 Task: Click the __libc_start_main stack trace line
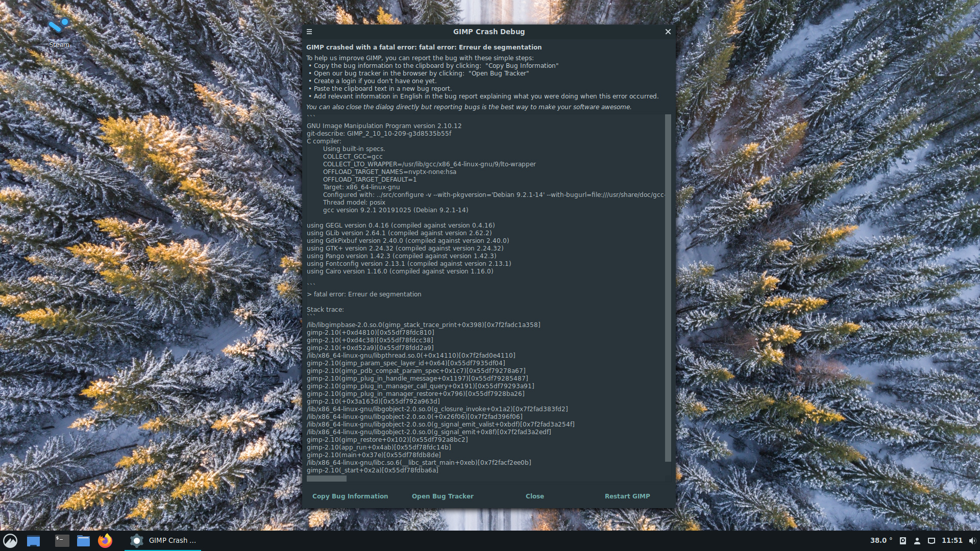(x=419, y=463)
